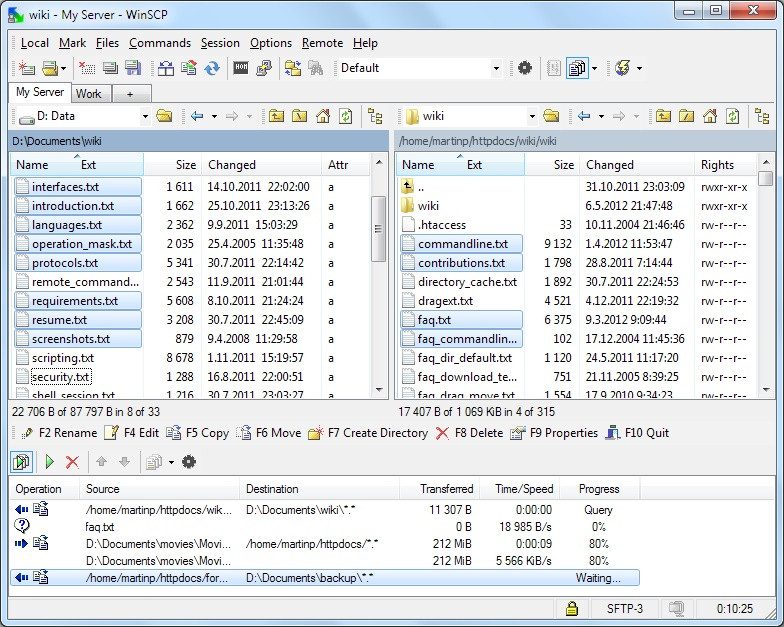Click the remote Rights column header

(725, 165)
